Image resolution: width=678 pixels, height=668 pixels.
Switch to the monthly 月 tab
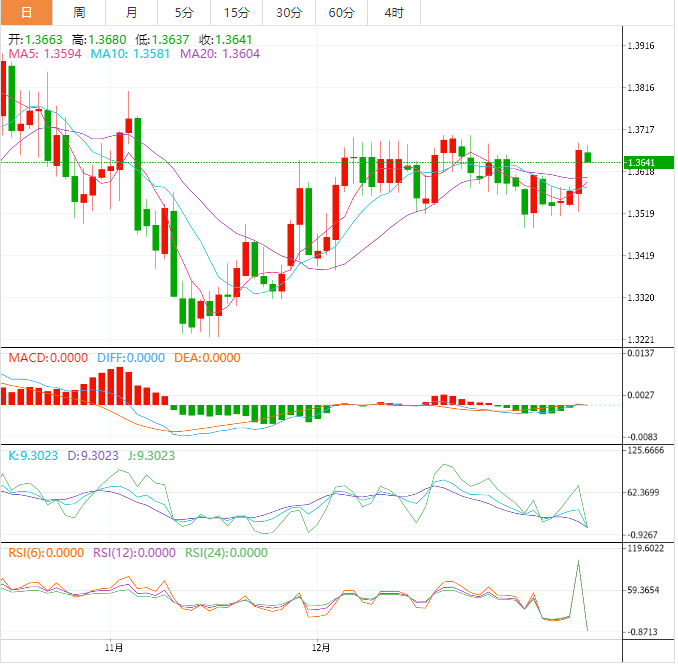(131, 13)
